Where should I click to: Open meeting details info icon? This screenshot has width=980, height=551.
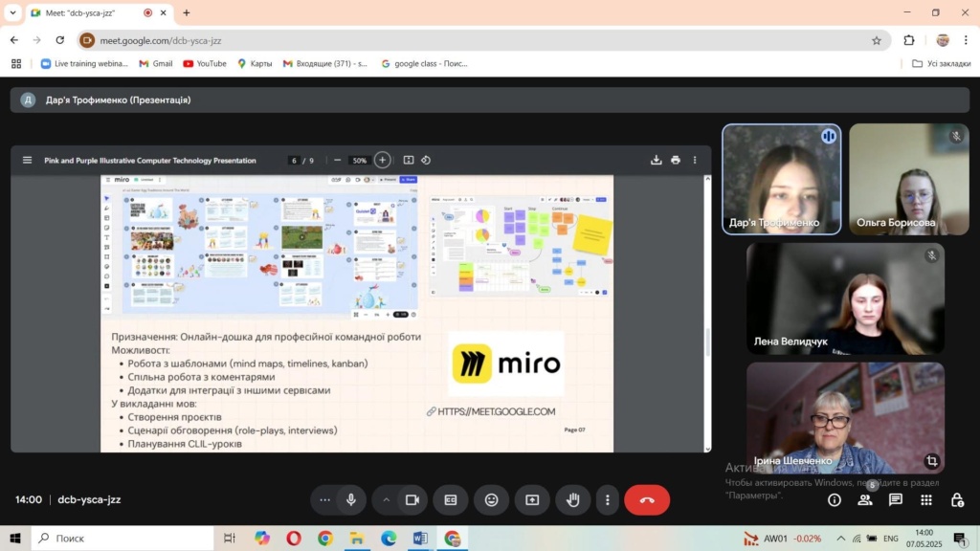pyautogui.click(x=835, y=499)
